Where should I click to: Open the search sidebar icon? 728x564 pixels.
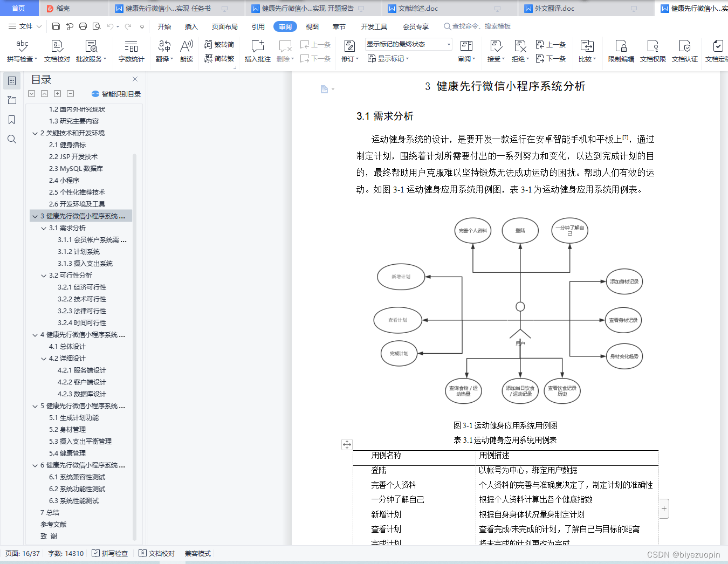tap(12, 139)
